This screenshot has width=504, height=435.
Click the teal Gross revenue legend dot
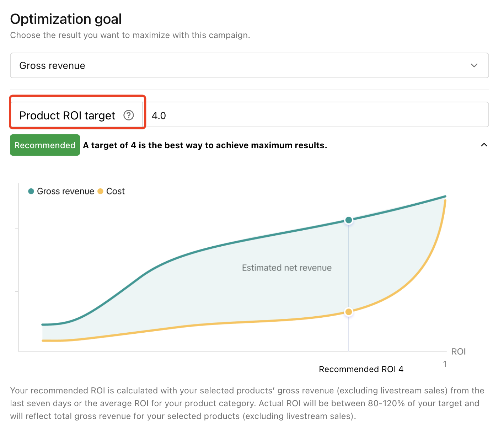[31, 191]
